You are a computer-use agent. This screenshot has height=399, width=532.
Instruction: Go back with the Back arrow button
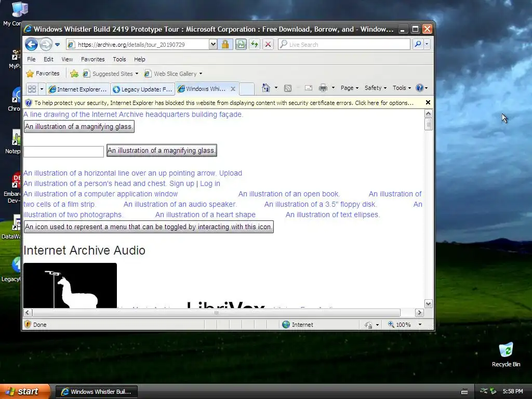[x=31, y=44]
